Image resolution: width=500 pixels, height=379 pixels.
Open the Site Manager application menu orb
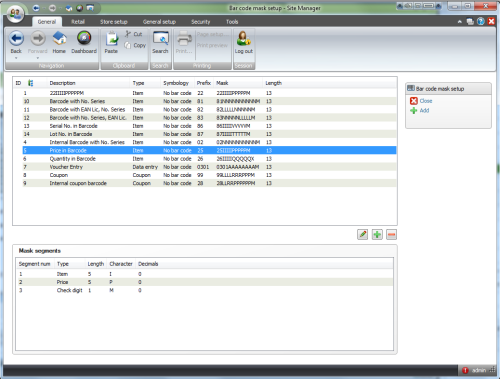pos(15,14)
